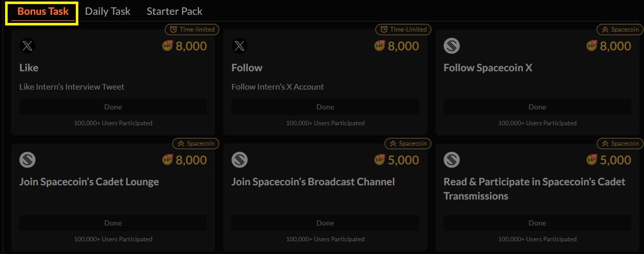The image size is (644, 254).
Task: Open the Starter Pack tab
Action: click(174, 11)
